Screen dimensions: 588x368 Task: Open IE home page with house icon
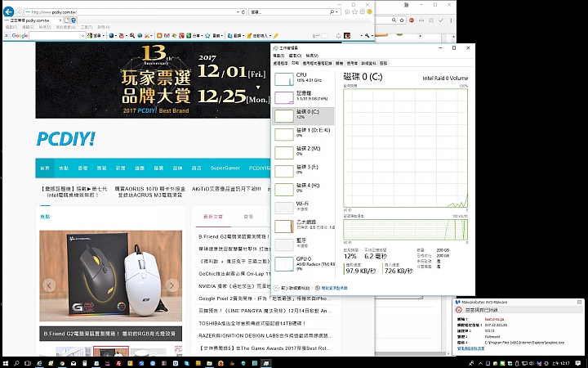click(347, 12)
